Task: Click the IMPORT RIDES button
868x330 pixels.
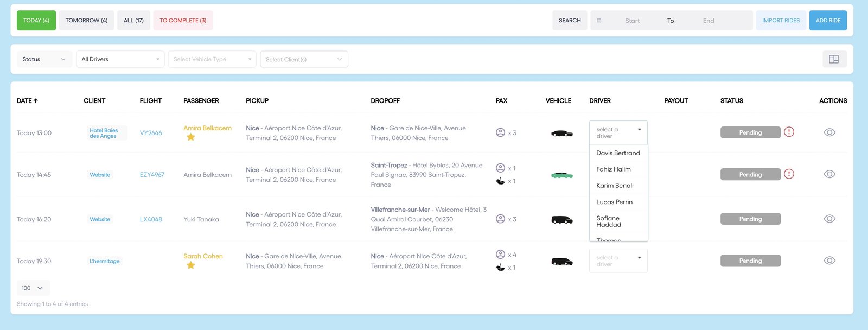Action: (x=781, y=21)
